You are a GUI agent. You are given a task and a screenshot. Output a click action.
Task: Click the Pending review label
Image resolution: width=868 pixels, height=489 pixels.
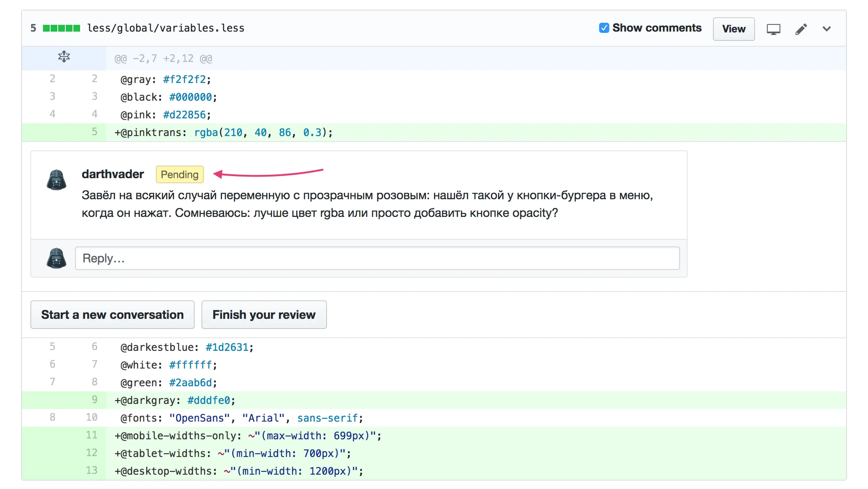(x=179, y=174)
